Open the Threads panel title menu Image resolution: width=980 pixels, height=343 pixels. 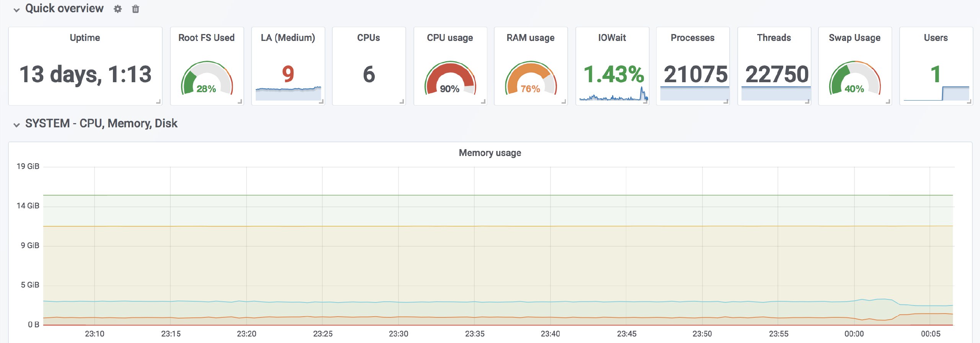tap(774, 37)
